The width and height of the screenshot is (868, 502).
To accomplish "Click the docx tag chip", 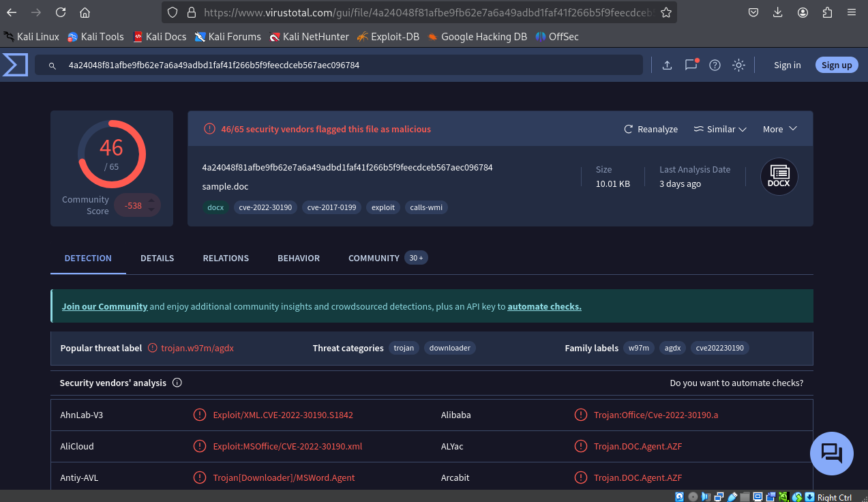I will (x=215, y=207).
